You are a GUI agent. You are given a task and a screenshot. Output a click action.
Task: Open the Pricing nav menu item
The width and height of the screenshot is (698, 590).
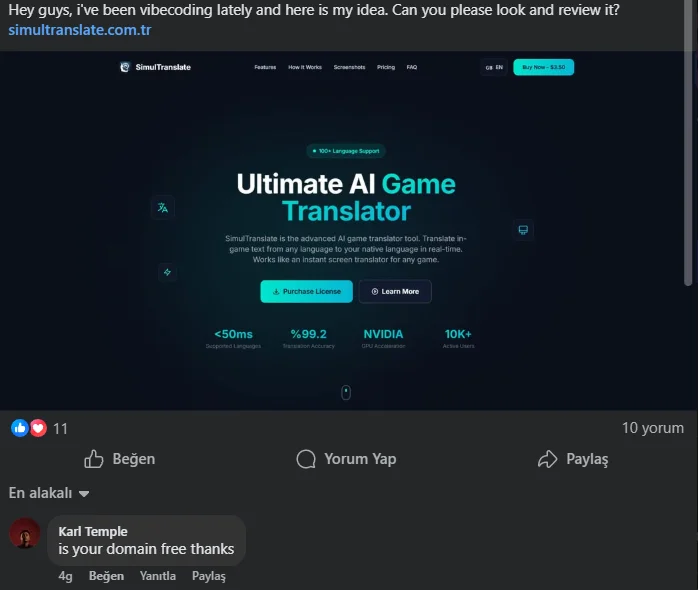pyautogui.click(x=386, y=67)
